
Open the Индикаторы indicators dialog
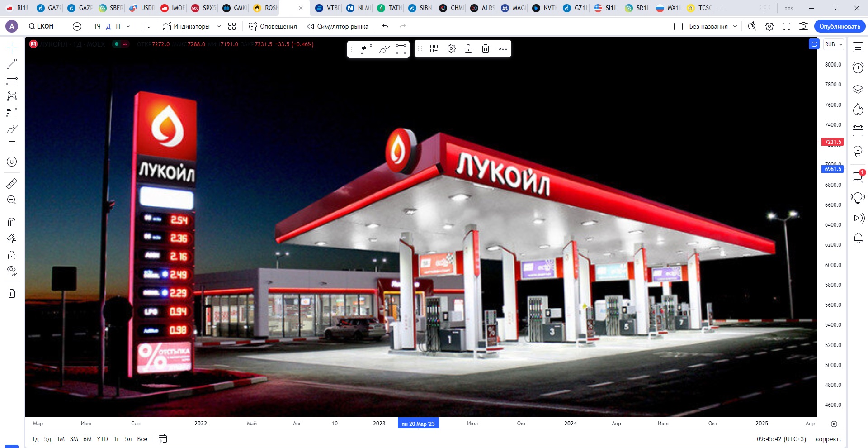pos(186,26)
